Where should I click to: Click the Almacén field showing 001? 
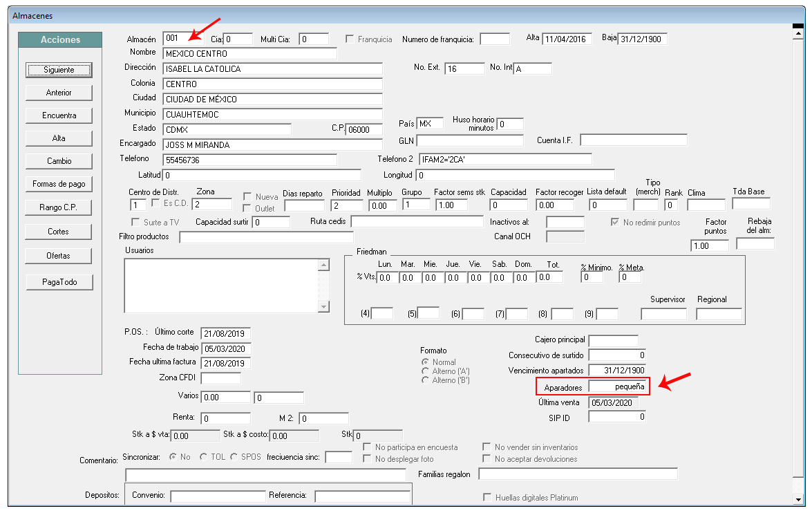coord(183,38)
